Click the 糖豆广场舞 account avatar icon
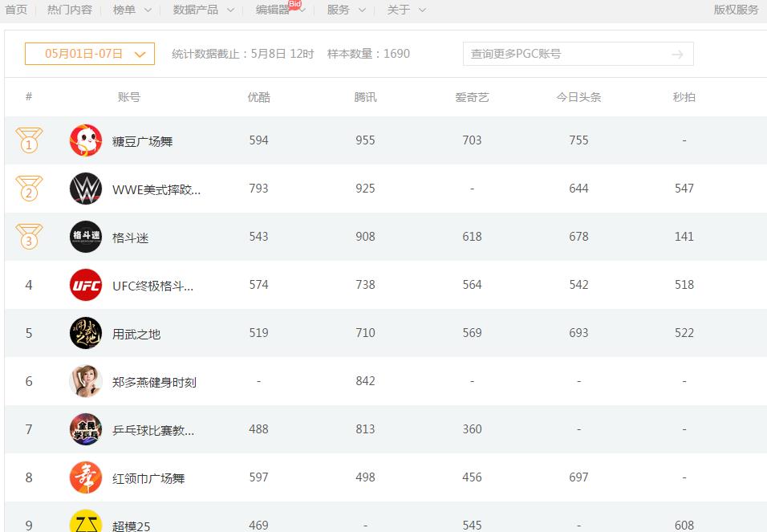This screenshot has height=532, width=767. point(86,140)
